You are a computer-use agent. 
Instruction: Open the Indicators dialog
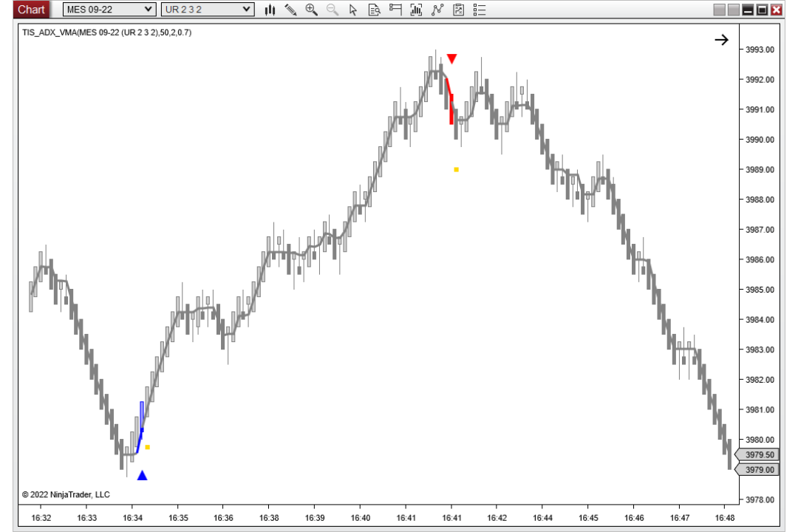(437, 10)
